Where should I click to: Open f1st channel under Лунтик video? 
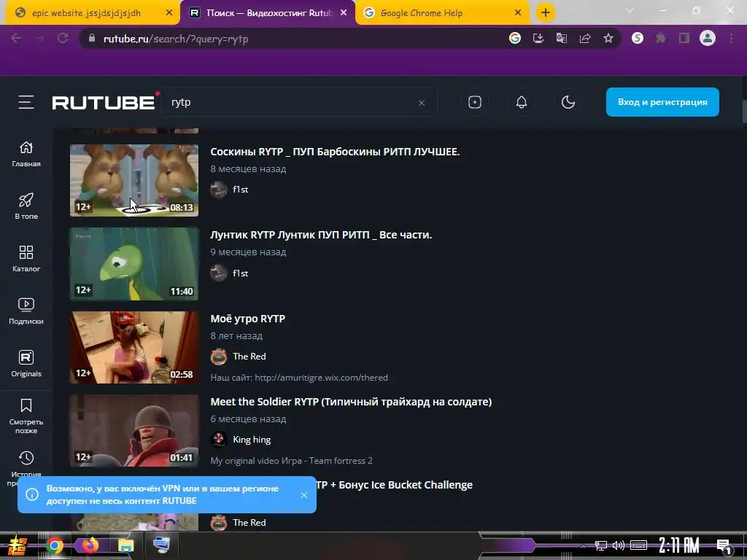(x=241, y=273)
